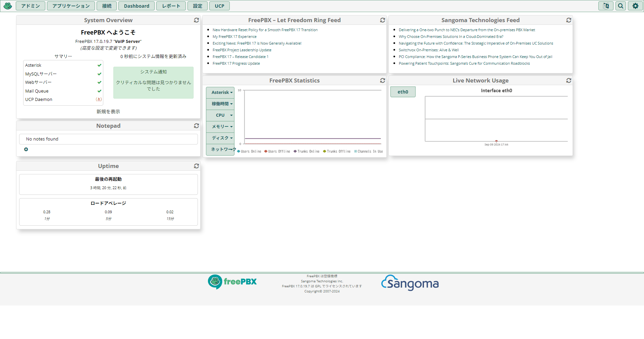Open the language selector icon
644x339 pixels.
click(x=606, y=6)
